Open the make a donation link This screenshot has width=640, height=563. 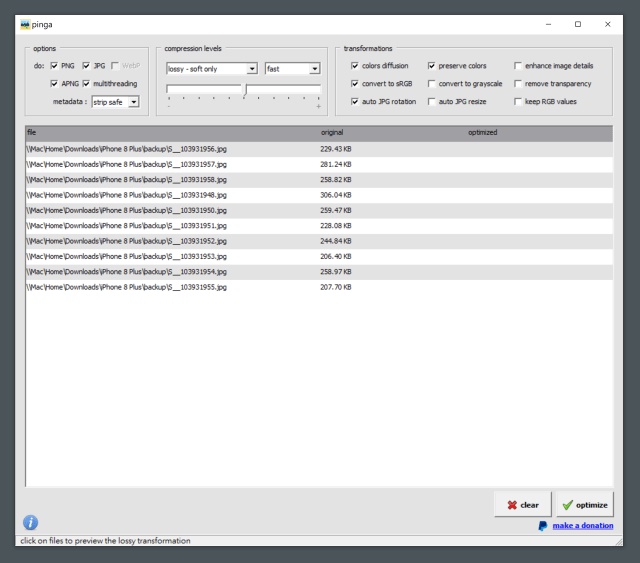click(582, 525)
